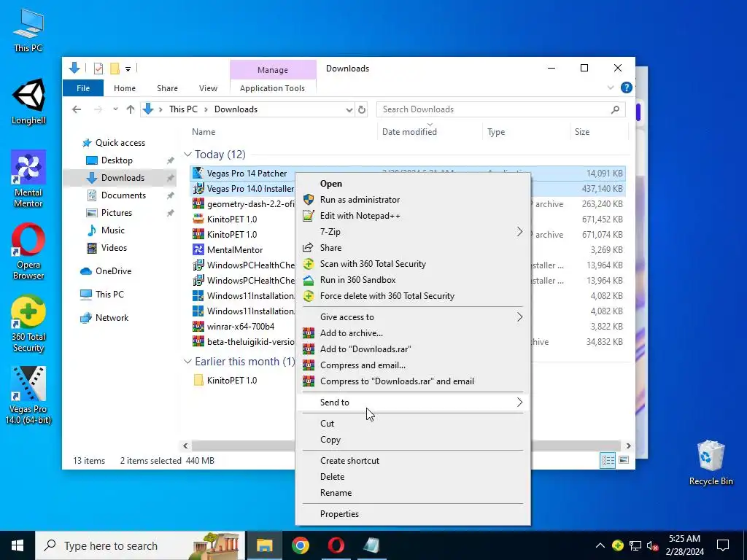Refresh the Downloads folder view
Image resolution: width=747 pixels, height=560 pixels.
coord(362,109)
